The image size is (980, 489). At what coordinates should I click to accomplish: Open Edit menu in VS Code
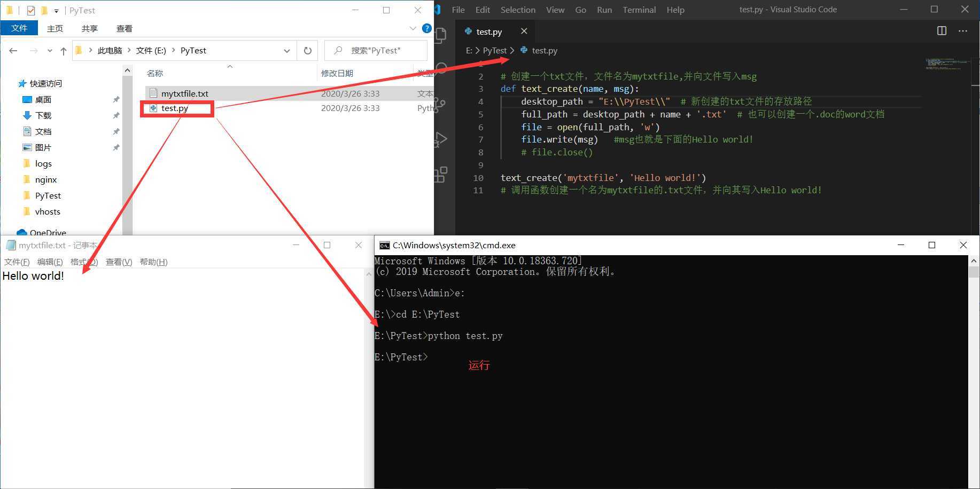click(x=483, y=10)
